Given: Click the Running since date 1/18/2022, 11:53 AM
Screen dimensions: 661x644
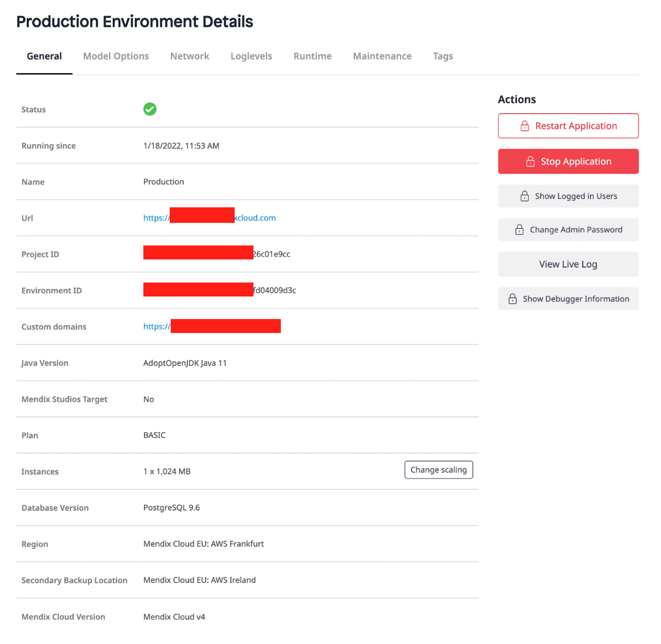Looking at the screenshot, I should (181, 146).
